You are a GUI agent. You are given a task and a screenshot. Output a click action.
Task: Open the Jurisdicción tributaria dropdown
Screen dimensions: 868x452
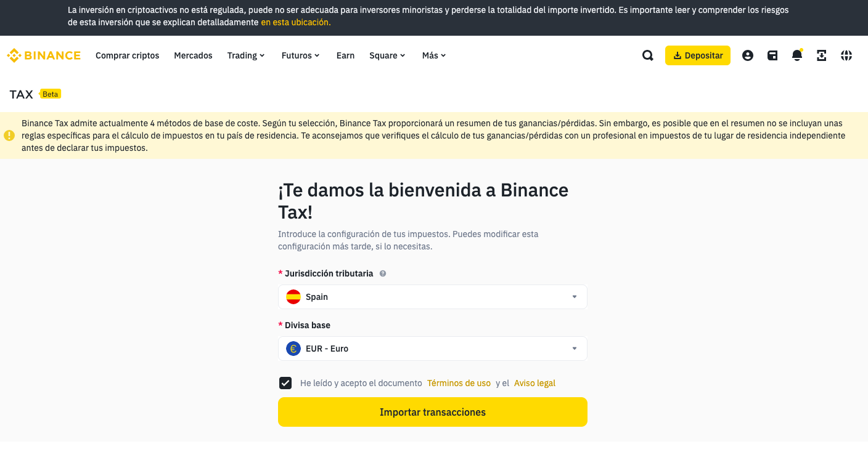pos(433,297)
